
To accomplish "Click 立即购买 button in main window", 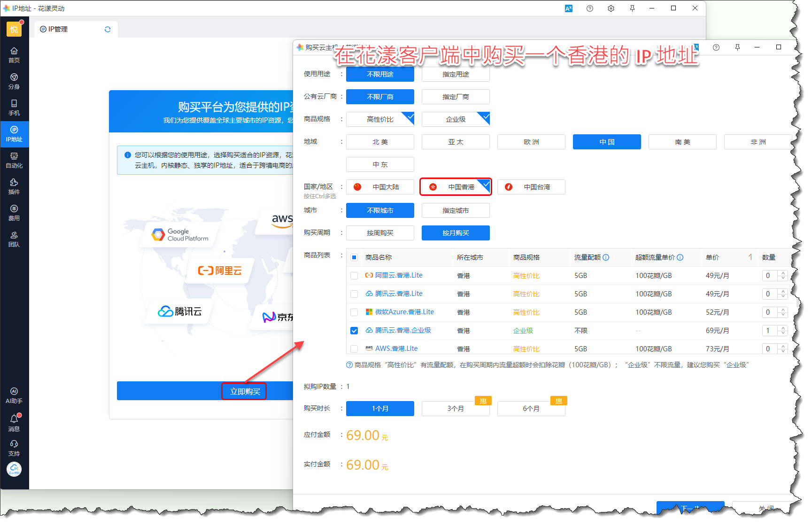I will [245, 391].
